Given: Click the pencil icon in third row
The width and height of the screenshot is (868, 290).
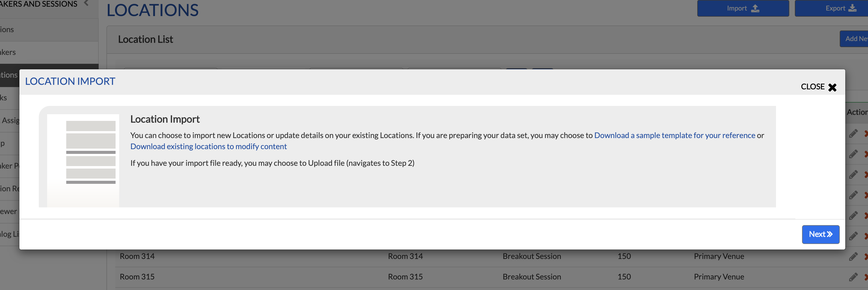Looking at the screenshot, I should pos(853,174).
